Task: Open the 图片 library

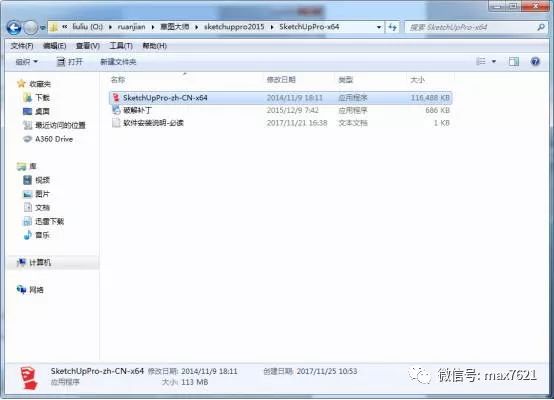Action: 42,194
